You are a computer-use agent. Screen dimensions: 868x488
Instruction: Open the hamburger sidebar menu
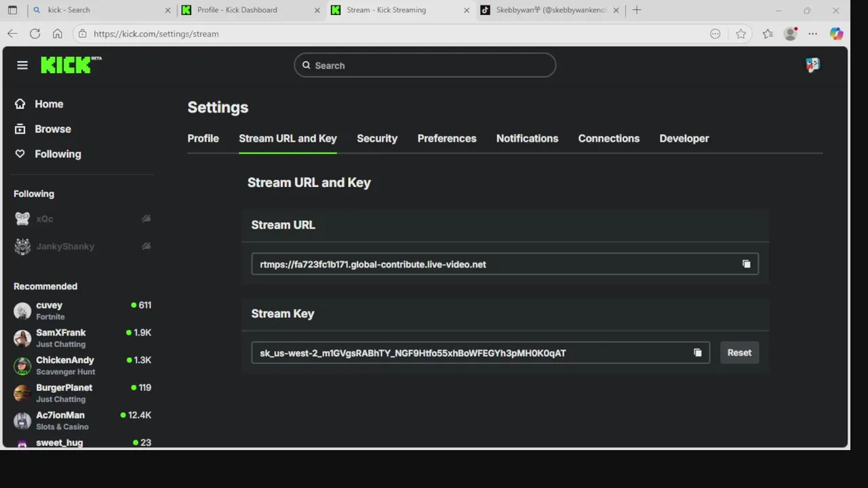pos(22,65)
